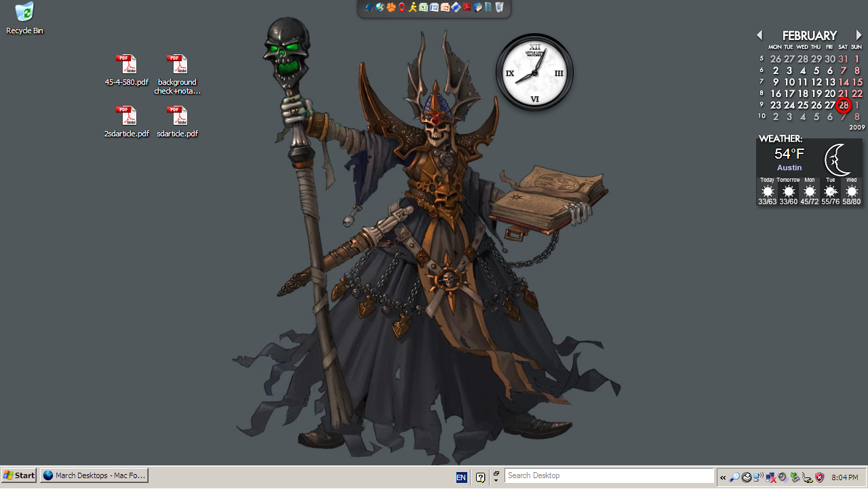Click the disconnected network tray icon
The width and height of the screenshot is (868, 489).
pyautogui.click(x=771, y=477)
